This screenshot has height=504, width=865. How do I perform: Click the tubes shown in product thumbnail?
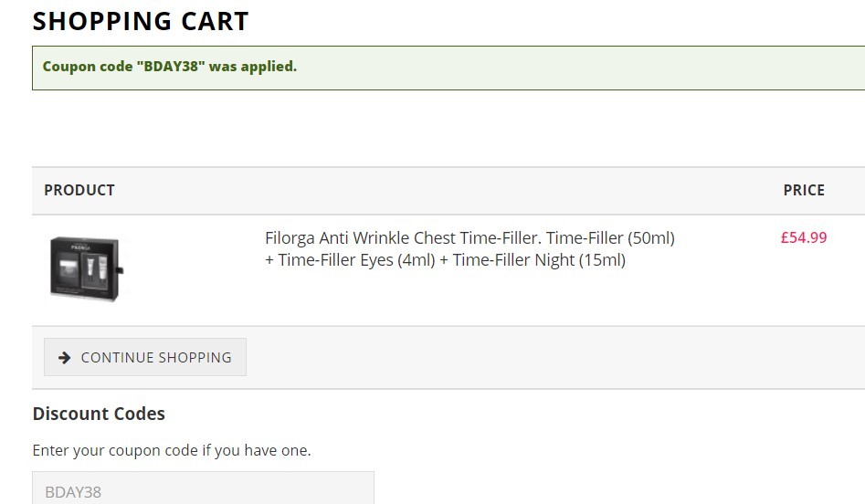click(x=97, y=269)
